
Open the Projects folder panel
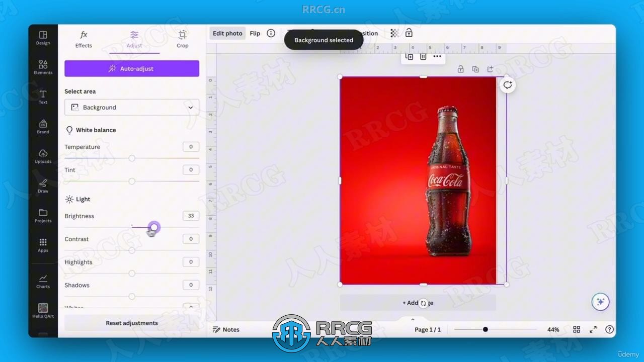tap(43, 216)
